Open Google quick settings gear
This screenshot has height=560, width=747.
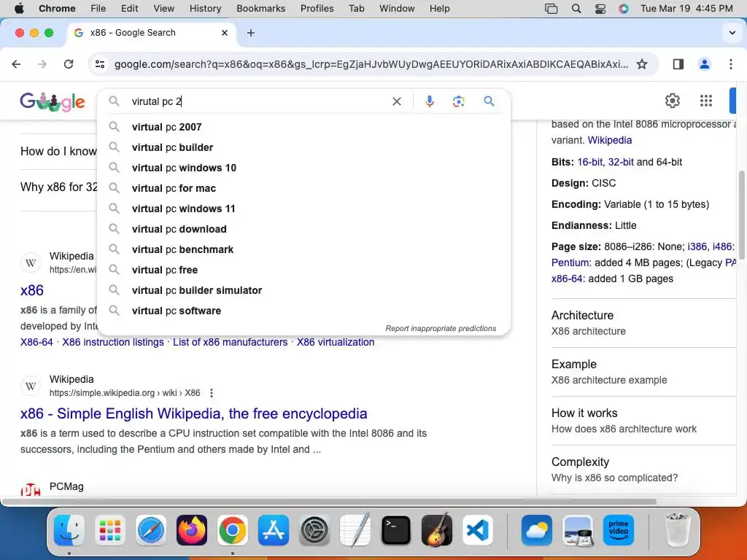tap(672, 101)
